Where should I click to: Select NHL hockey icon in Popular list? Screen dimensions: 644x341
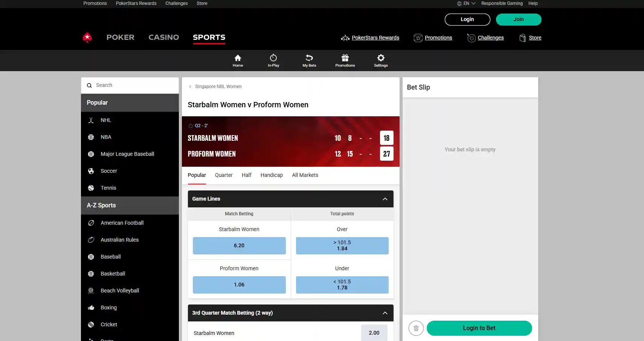[91, 120]
